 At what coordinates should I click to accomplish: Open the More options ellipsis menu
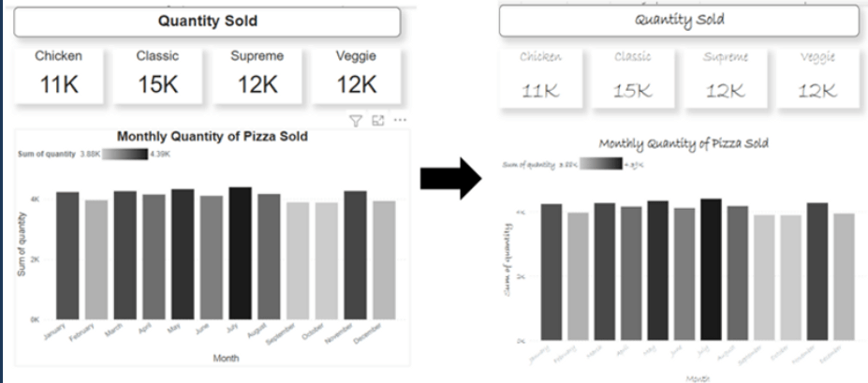[400, 121]
